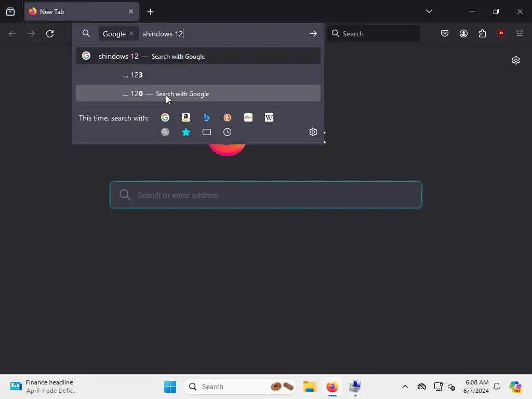Search with Google one-off engine icon
Screen dimensions: 532x399
pyautogui.click(x=165, y=117)
